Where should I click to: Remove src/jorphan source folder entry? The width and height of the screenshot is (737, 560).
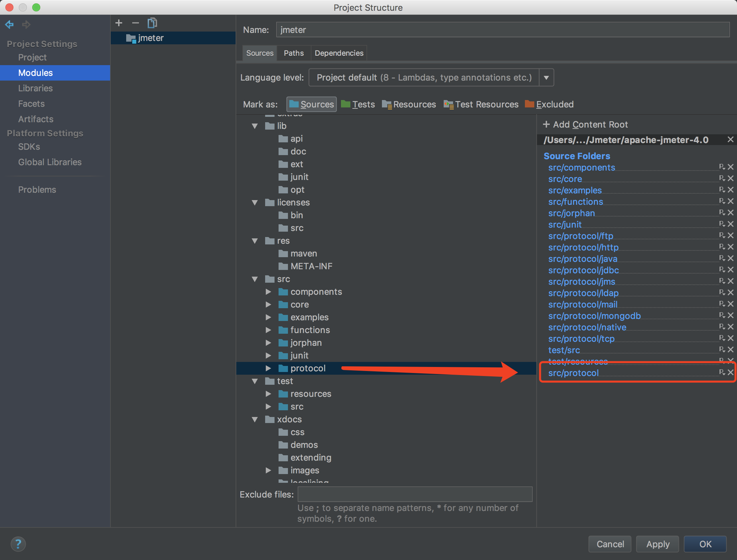point(731,213)
